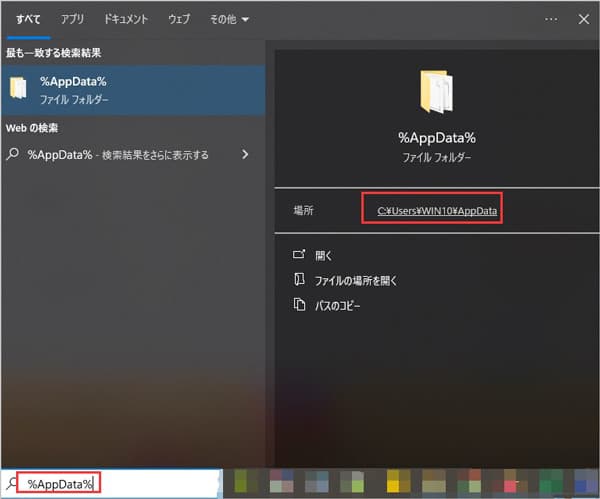Close the search panel with X
The width and height of the screenshot is (600, 499).
click(584, 19)
